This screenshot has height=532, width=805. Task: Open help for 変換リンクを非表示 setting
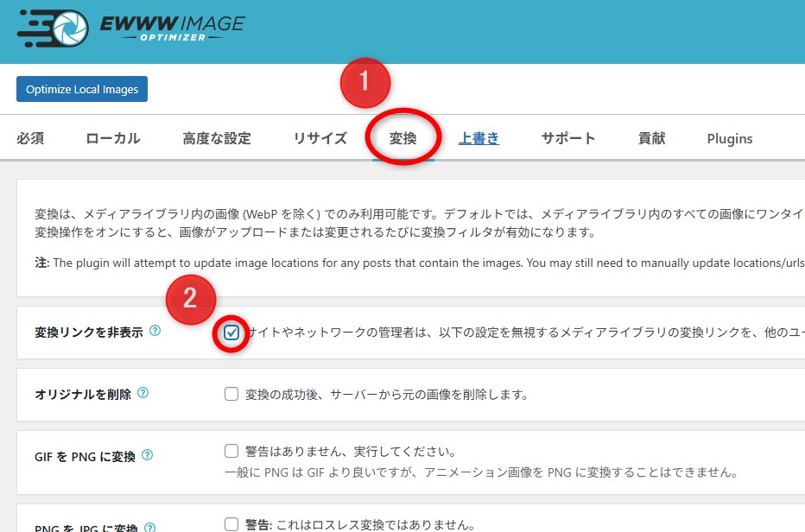click(153, 330)
